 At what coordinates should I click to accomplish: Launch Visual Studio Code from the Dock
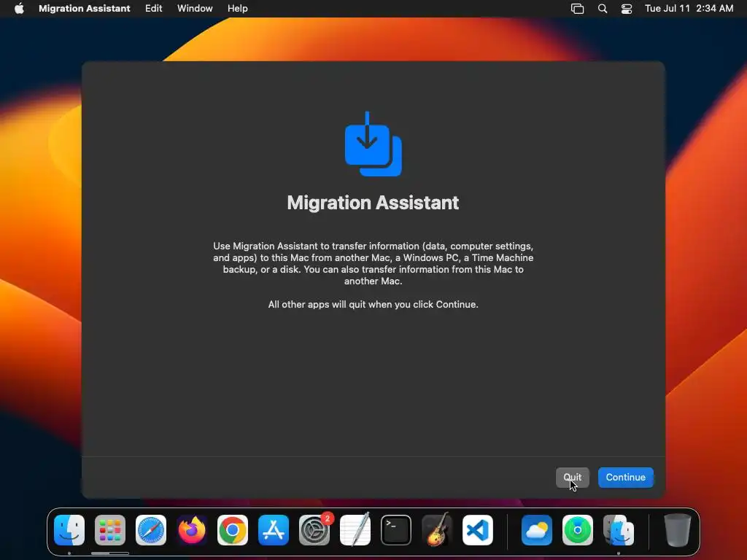coord(478,530)
